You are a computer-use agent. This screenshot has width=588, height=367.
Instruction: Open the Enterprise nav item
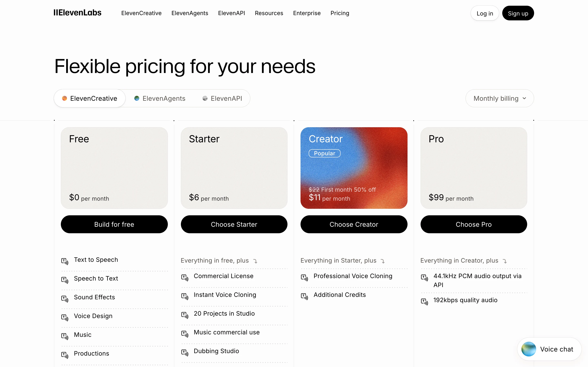(x=307, y=13)
